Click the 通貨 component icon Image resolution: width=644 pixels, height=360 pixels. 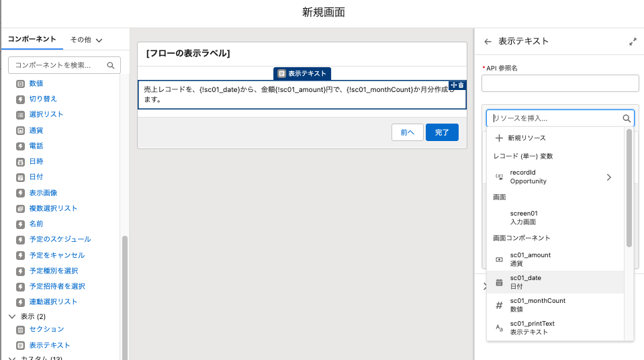21,131
